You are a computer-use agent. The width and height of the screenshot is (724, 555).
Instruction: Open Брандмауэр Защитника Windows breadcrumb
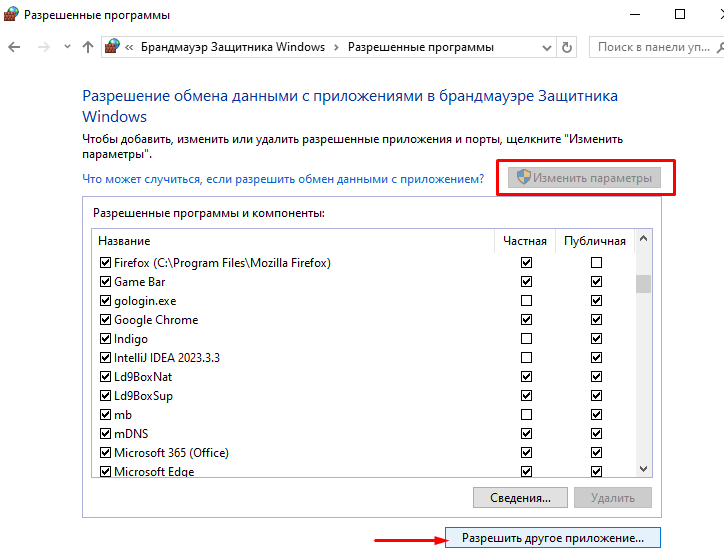[233, 47]
